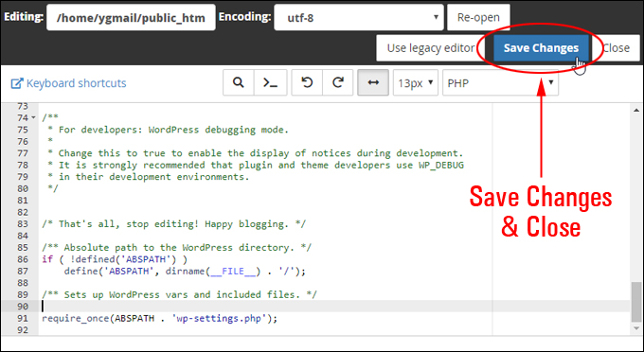
Task: Click the line mentioning WP_DEBUG
Action: [256, 165]
